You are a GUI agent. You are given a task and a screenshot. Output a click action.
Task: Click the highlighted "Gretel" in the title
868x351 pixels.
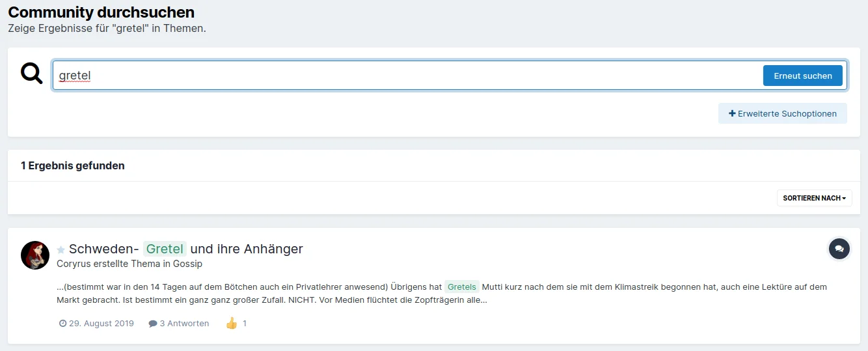(165, 249)
